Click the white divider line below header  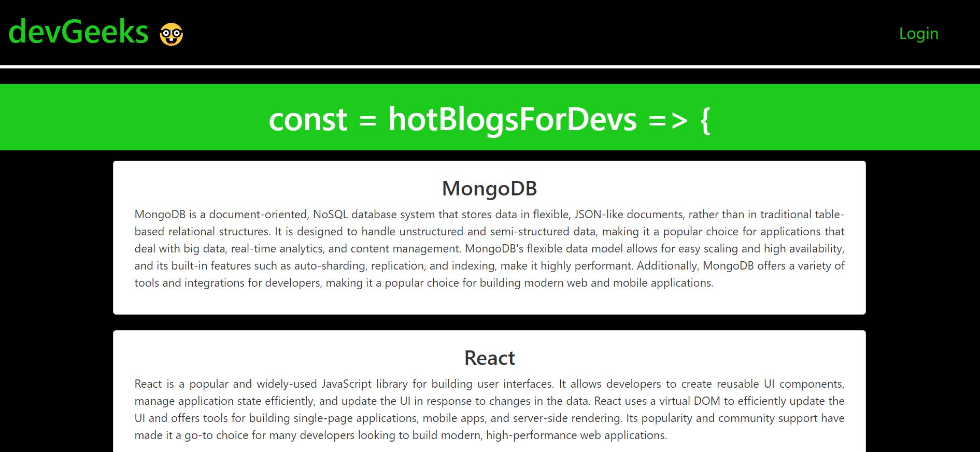[490, 66]
